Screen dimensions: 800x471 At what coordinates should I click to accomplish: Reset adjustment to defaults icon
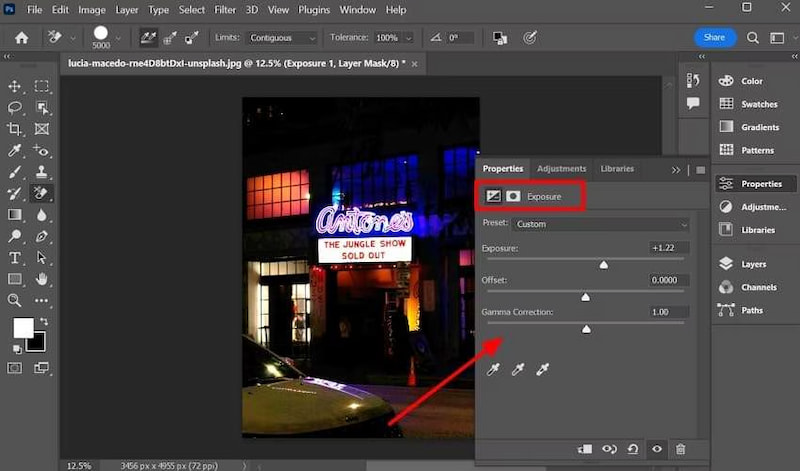(x=633, y=449)
